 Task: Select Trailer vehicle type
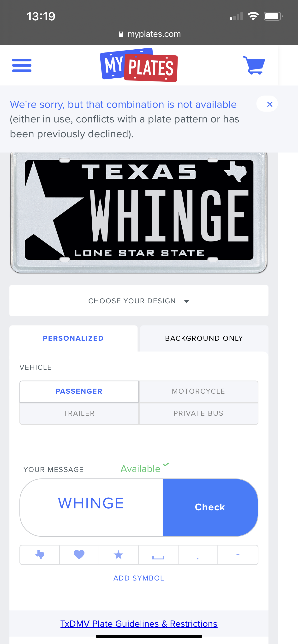[x=79, y=413]
